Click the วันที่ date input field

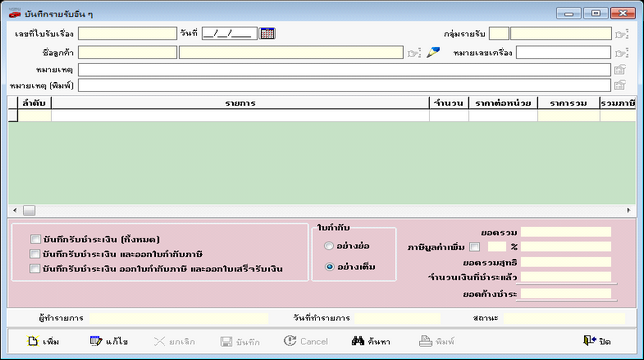tap(230, 34)
